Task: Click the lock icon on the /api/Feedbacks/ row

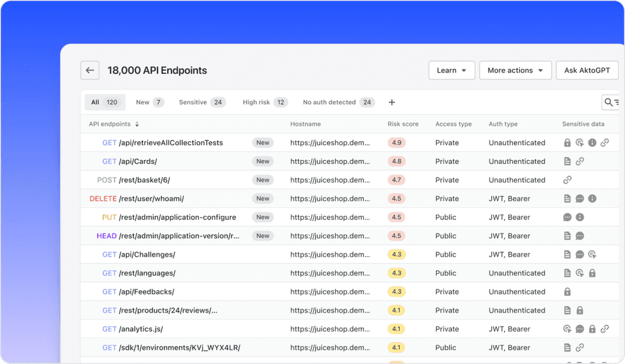Action: (568, 291)
